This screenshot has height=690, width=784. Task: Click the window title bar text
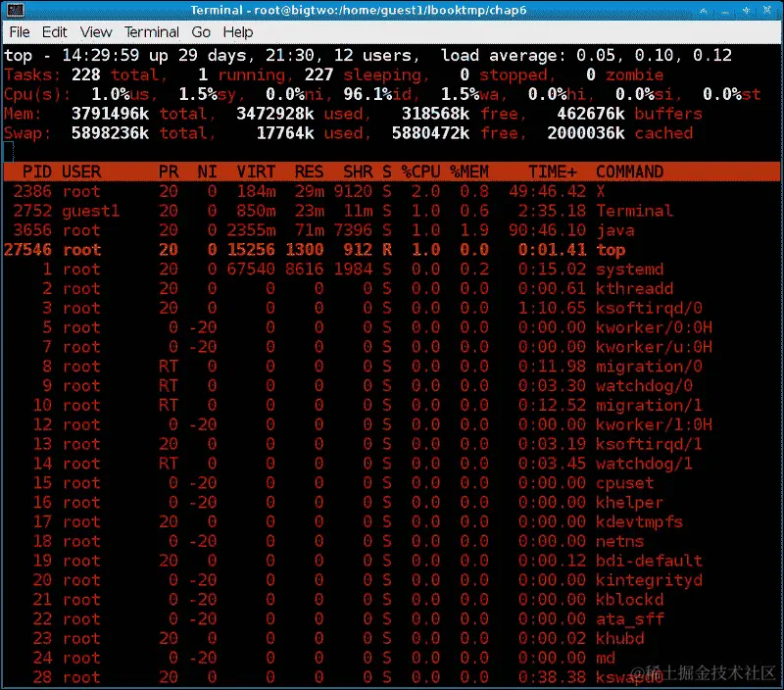359,10
